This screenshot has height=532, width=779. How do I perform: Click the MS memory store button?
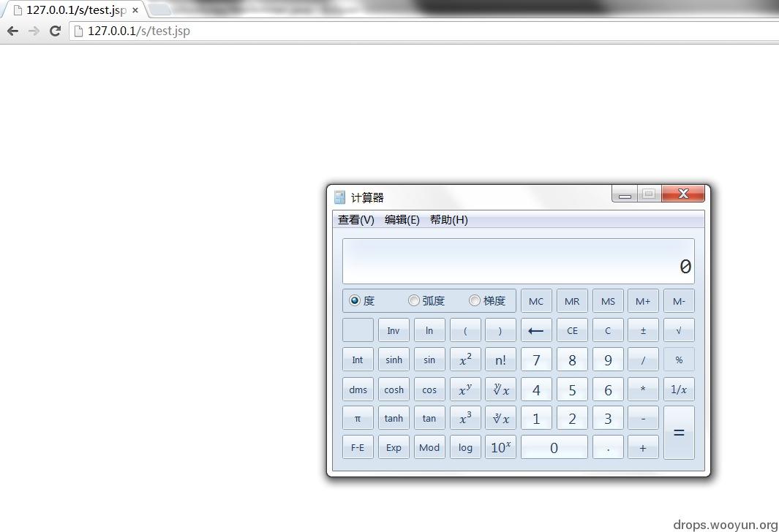click(x=608, y=301)
